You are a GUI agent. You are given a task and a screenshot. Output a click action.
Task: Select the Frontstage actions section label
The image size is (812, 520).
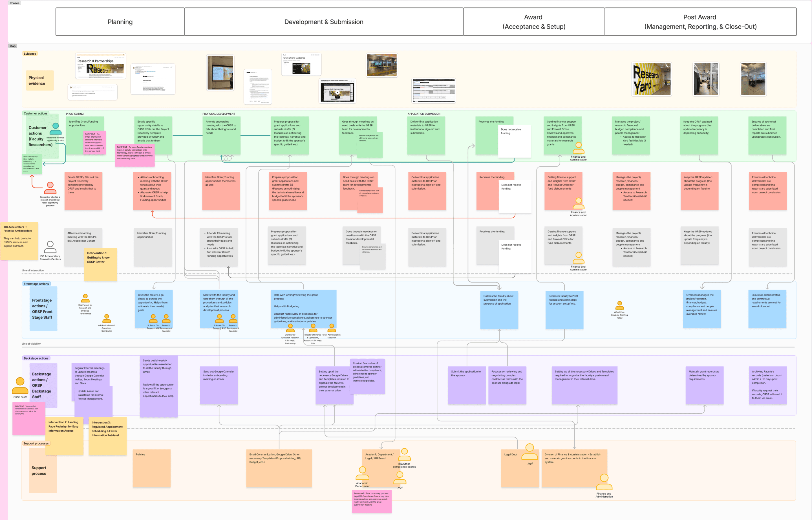tap(36, 284)
